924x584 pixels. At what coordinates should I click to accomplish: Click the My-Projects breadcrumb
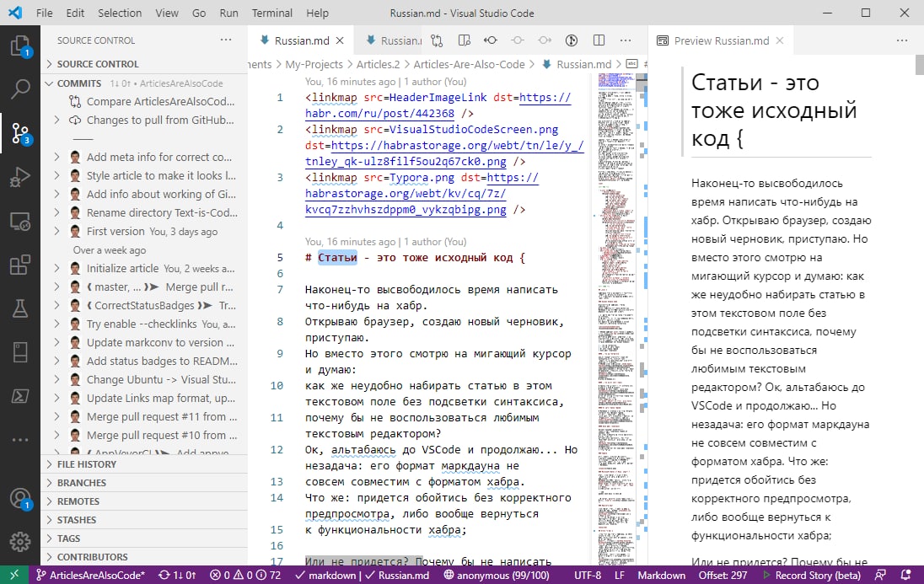pos(314,64)
